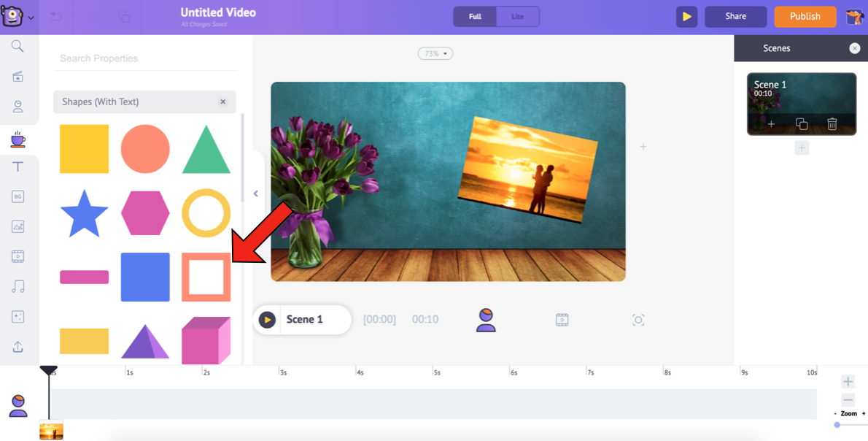Image resolution: width=868 pixels, height=441 pixels.
Task: Open the Background (BG) library
Action: pos(18,196)
